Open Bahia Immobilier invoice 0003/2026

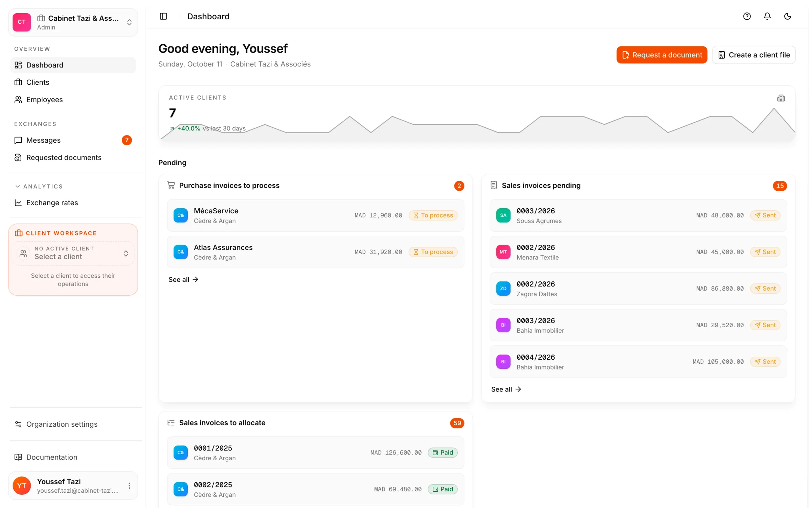(638, 325)
